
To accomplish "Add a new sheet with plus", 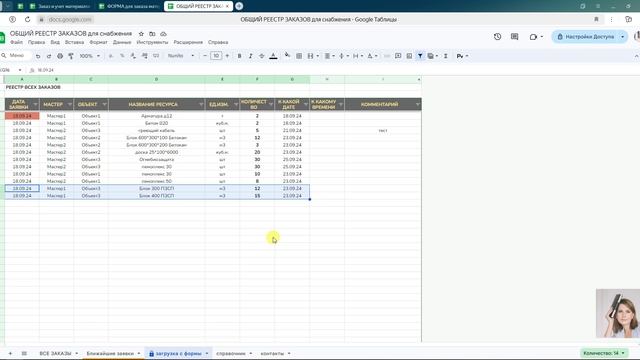I will pos(10,353).
